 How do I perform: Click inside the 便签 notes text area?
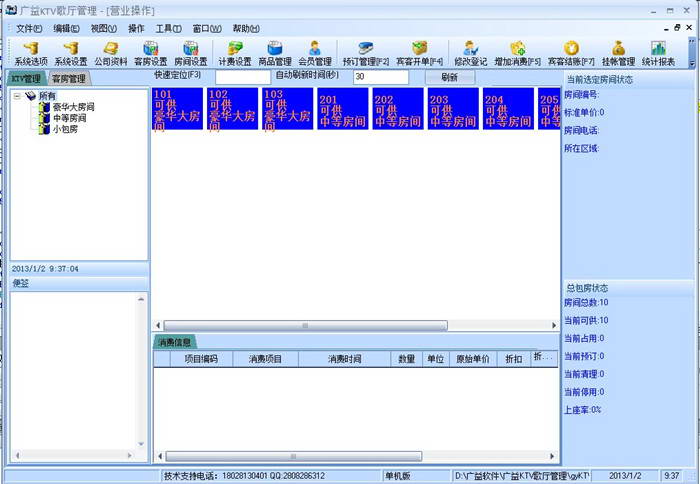(74, 371)
